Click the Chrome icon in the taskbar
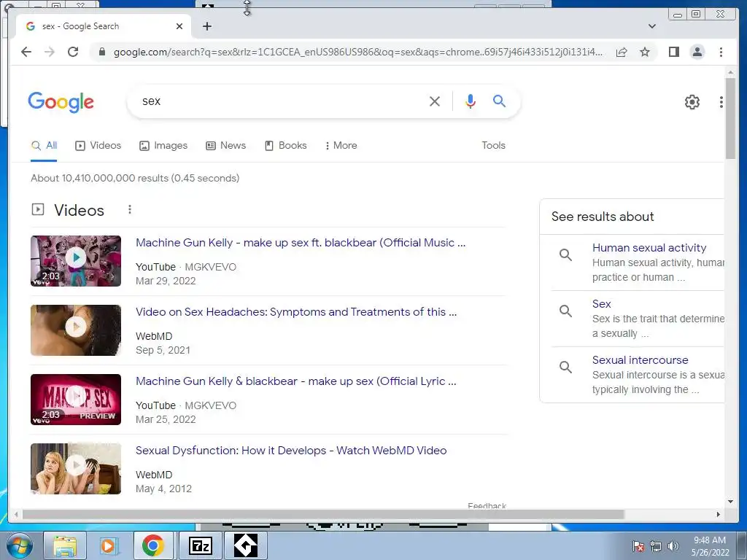Viewport: 747px width, 560px height. (153, 545)
